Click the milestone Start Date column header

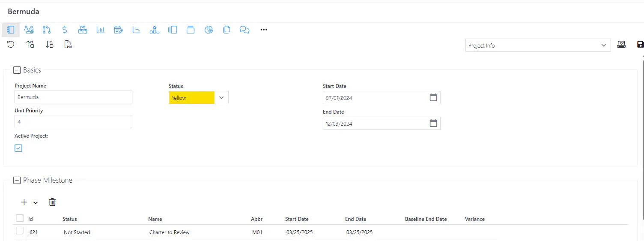pyautogui.click(x=297, y=219)
